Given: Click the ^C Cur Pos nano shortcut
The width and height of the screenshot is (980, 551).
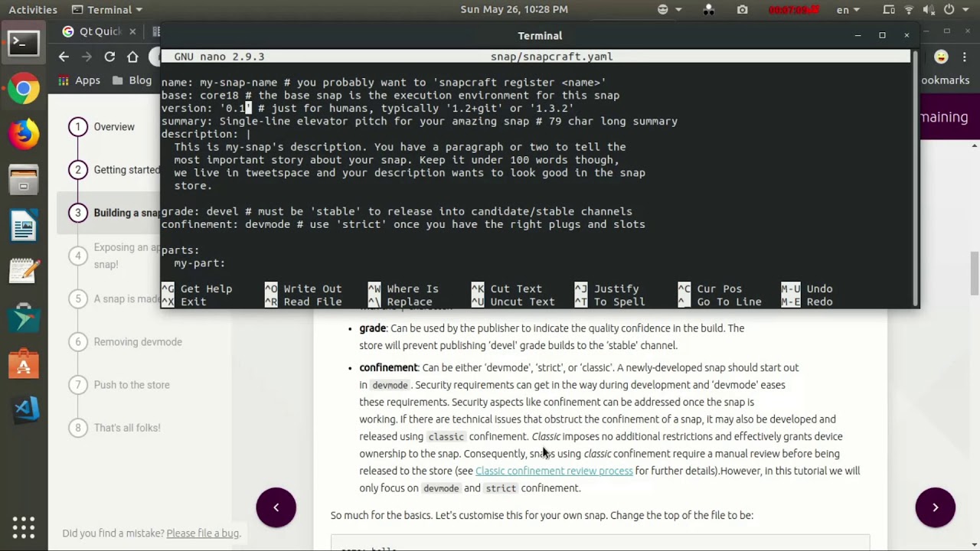Looking at the screenshot, I should coord(710,289).
